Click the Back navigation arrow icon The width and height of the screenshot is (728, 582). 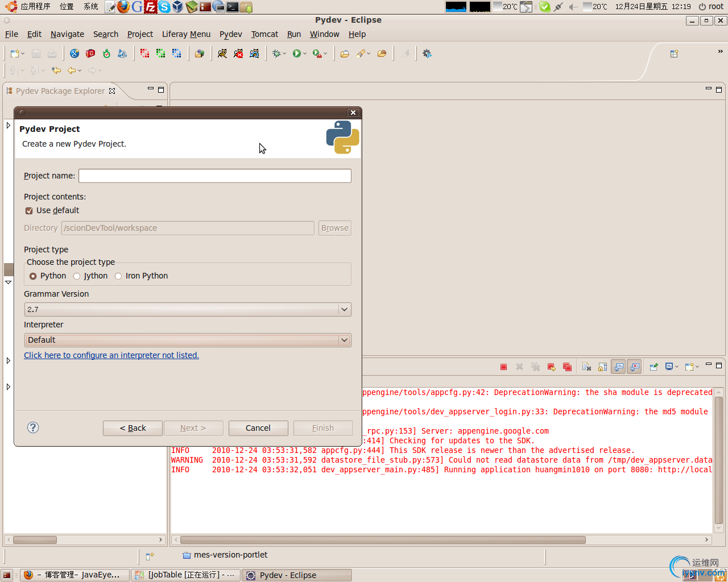(72, 70)
